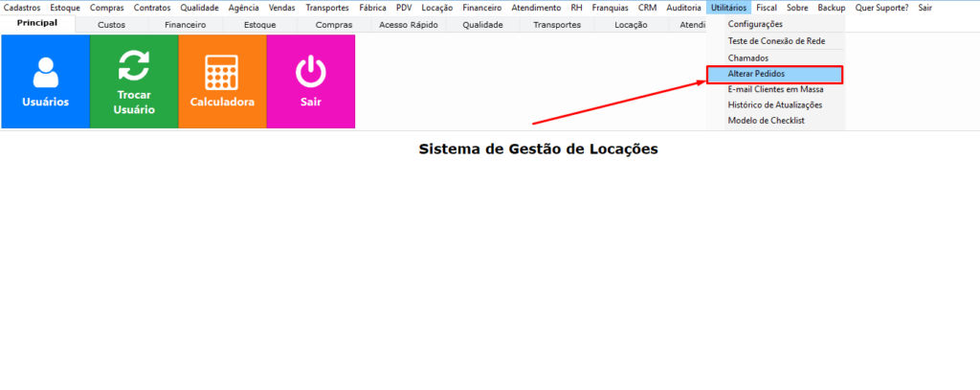The width and height of the screenshot is (980, 390).
Task: Click the Trocar Usuário tile
Action: tap(134, 81)
